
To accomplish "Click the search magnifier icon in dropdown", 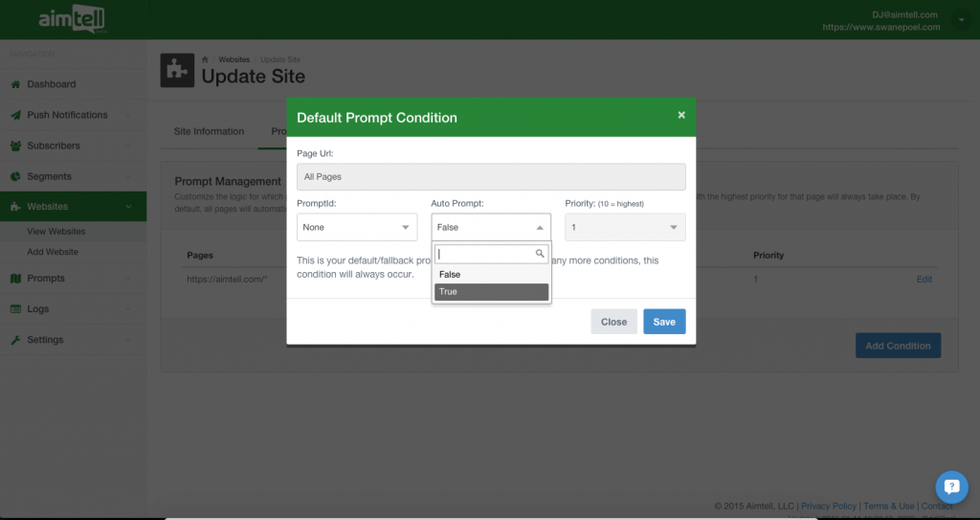I will tap(540, 254).
